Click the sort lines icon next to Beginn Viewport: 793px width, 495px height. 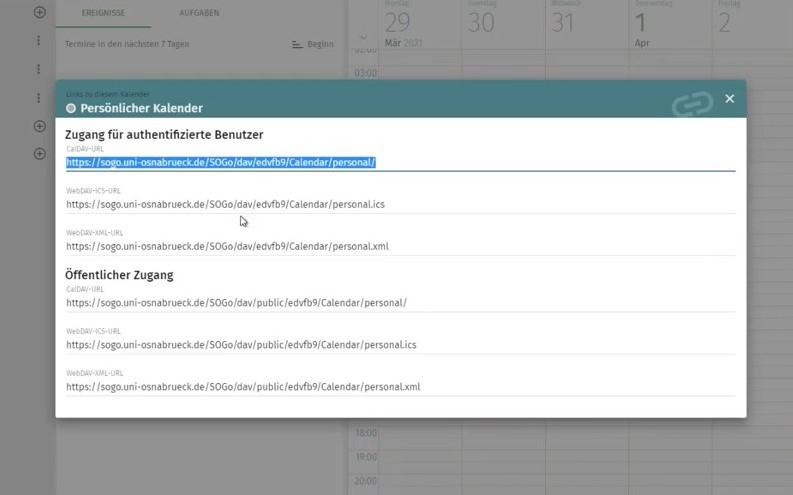pos(297,44)
